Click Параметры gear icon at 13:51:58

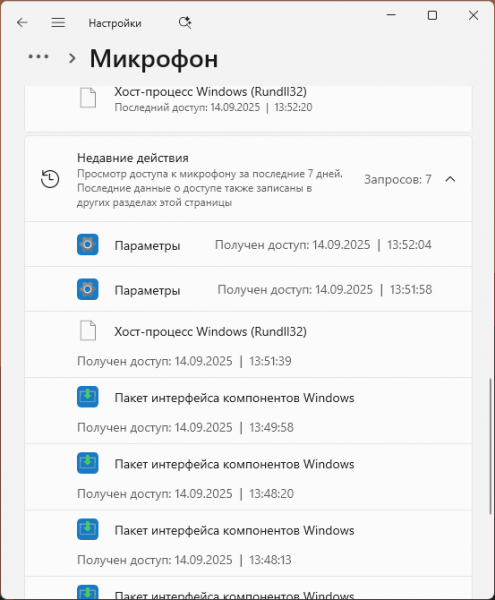tap(88, 289)
